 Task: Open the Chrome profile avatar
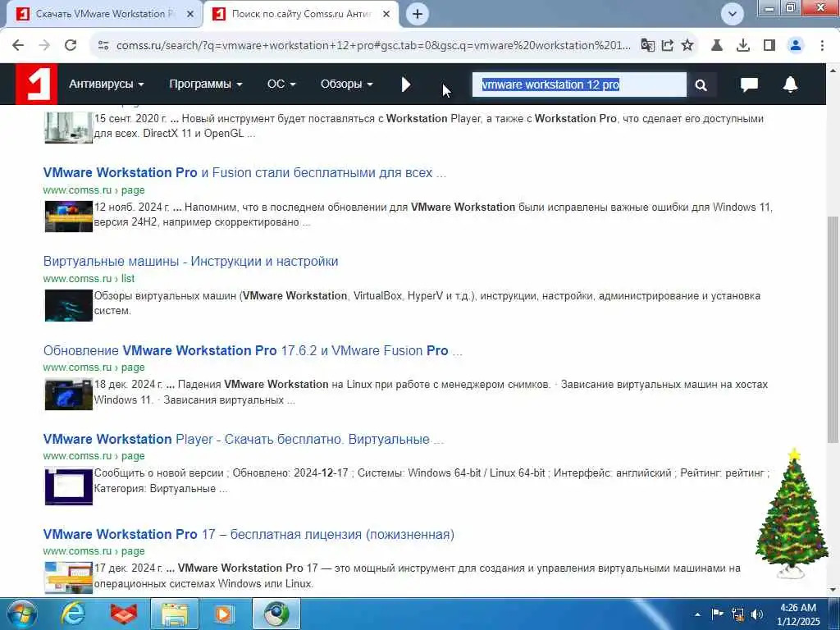[796, 46]
